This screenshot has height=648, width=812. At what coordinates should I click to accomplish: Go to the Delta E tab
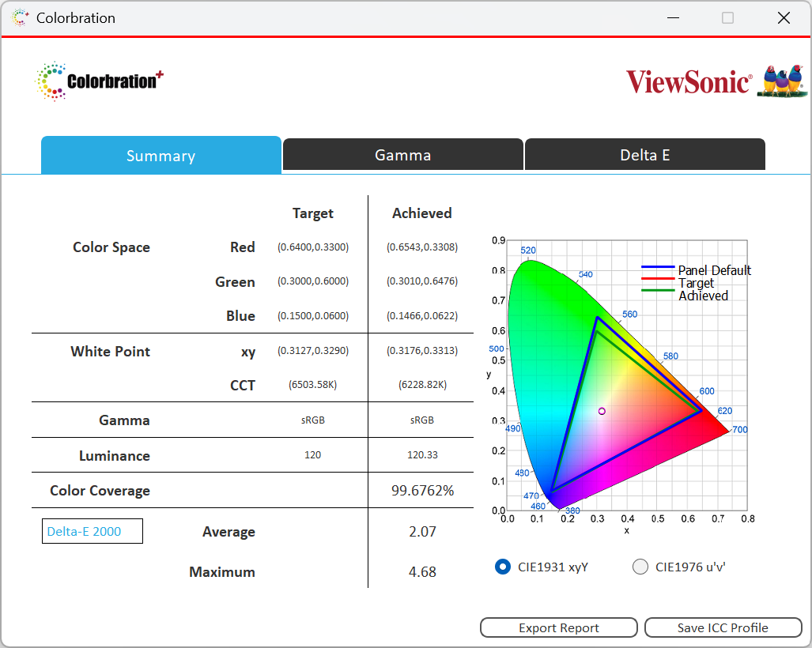tap(644, 155)
